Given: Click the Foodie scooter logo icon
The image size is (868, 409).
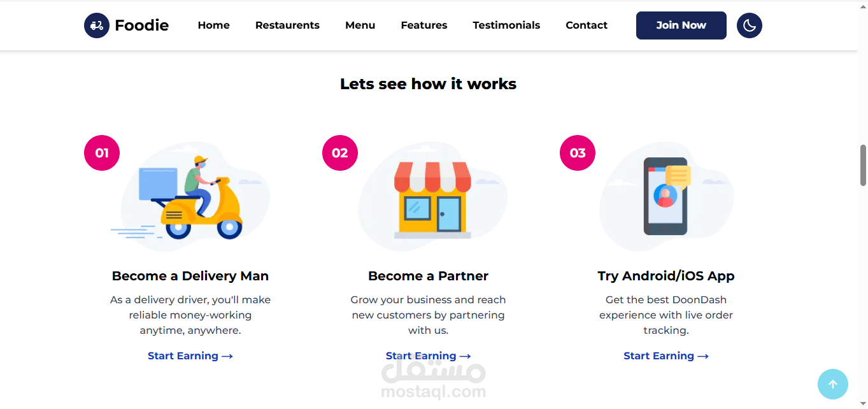Looking at the screenshot, I should [97, 25].
